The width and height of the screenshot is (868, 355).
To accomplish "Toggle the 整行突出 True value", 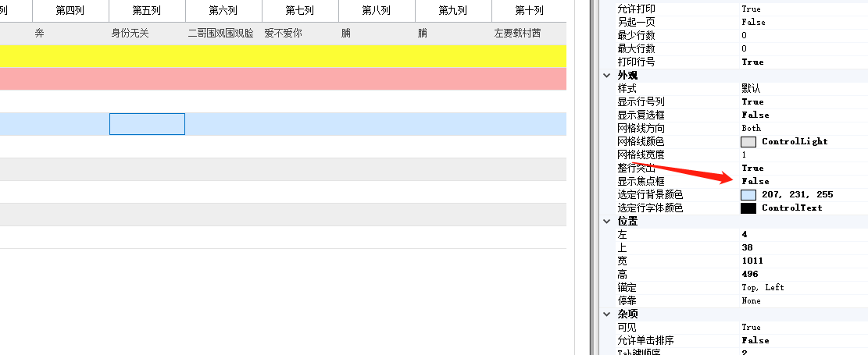I will click(752, 169).
